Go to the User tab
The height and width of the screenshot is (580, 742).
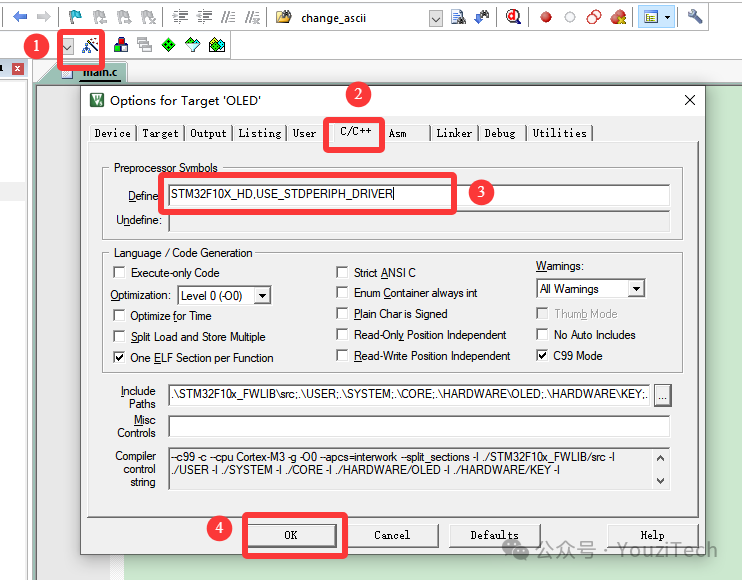[x=304, y=133]
